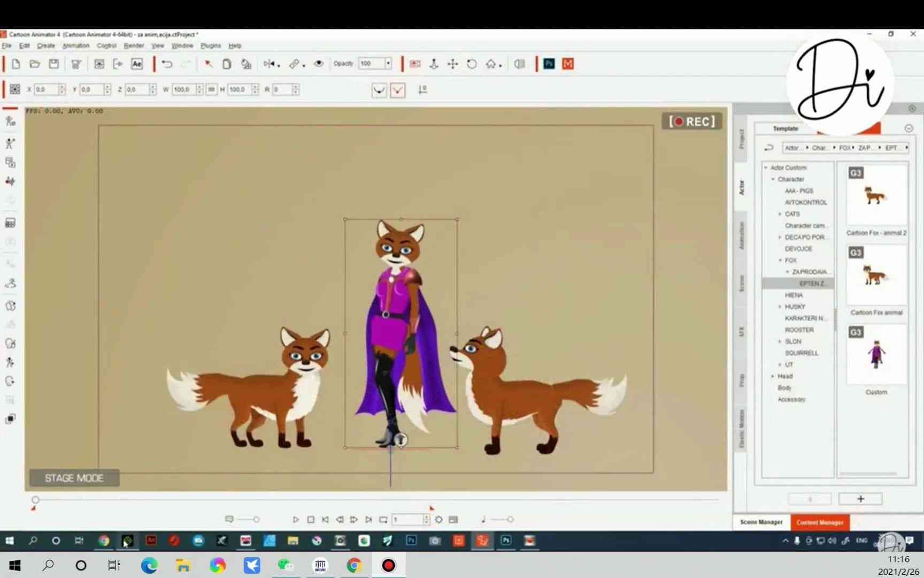This screenshot has height=578, width=924.
Task: Click the copy icon in the toolbar
Action: (x=227, y=64)
